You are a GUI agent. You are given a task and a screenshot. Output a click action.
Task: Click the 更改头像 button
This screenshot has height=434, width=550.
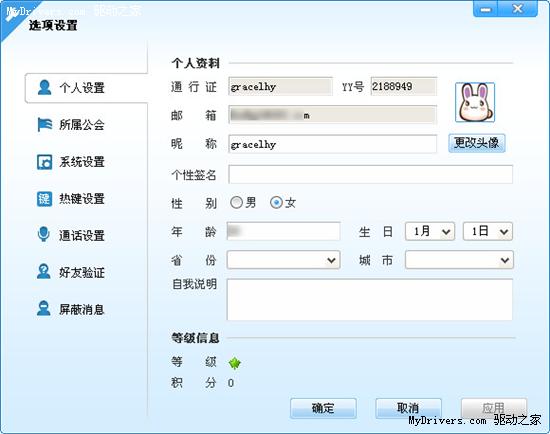tap(477, 143)
